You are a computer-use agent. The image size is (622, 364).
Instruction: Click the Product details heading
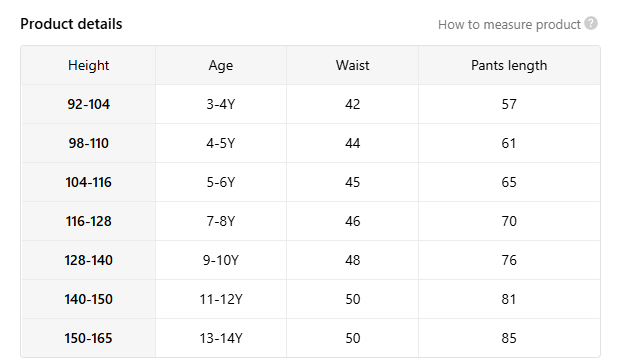[71, 24]
